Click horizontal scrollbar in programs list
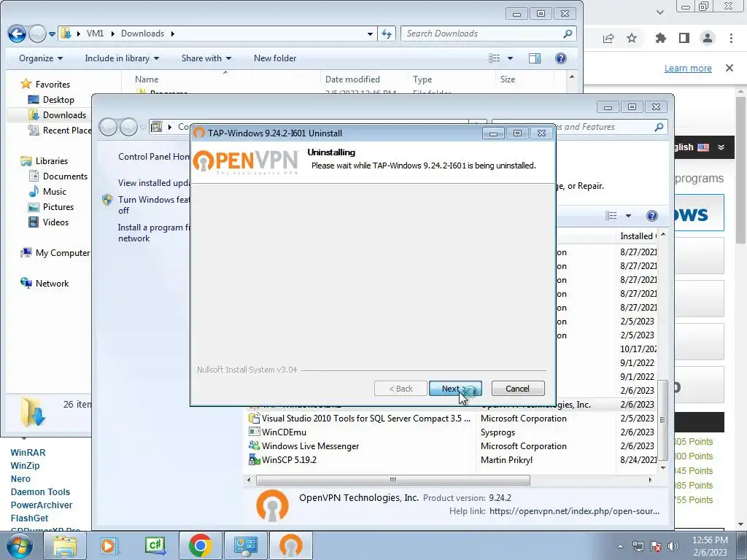Screen dimensions: 747x560 pyautogui.click(x=393, y=480)
